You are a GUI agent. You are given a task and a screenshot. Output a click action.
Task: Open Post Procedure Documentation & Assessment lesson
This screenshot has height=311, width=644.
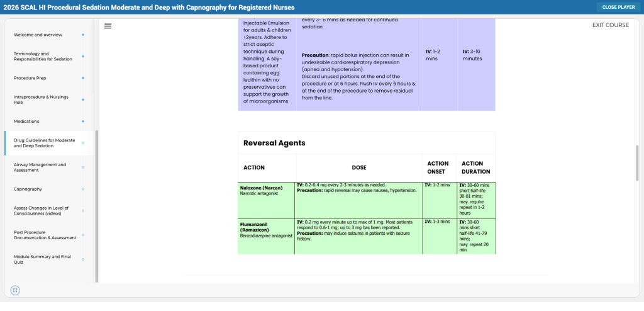(x=45, y=235)
